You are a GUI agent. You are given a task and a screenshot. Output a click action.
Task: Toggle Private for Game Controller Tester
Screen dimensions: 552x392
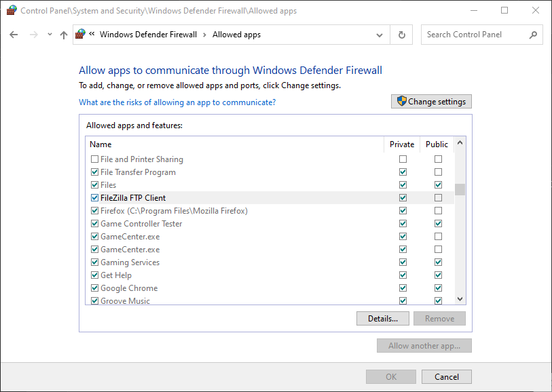(x=403, y=224)
